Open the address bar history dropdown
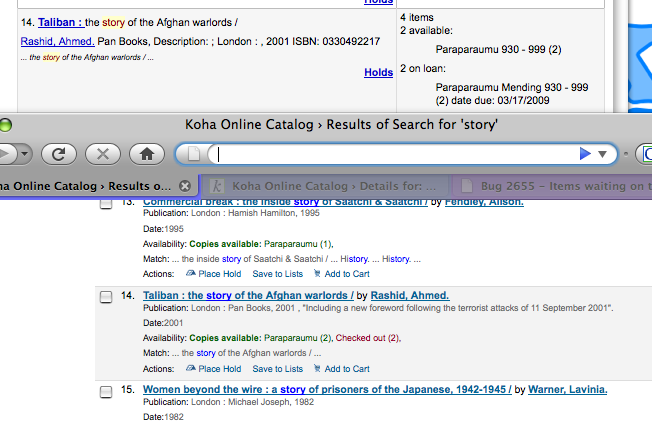Viewport: 652px width, 426px height. point(602,154)
